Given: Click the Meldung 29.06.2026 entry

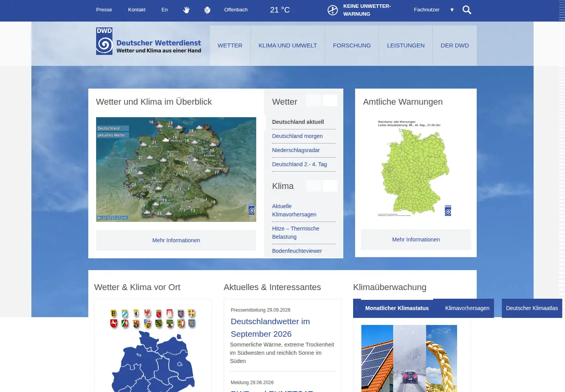Looking at the screenshot, I should point(252,383).
